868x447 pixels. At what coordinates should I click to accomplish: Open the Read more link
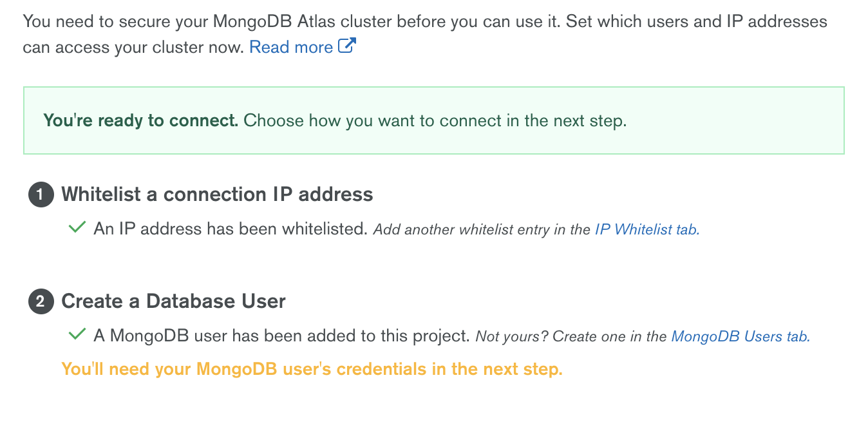point(291,47)
